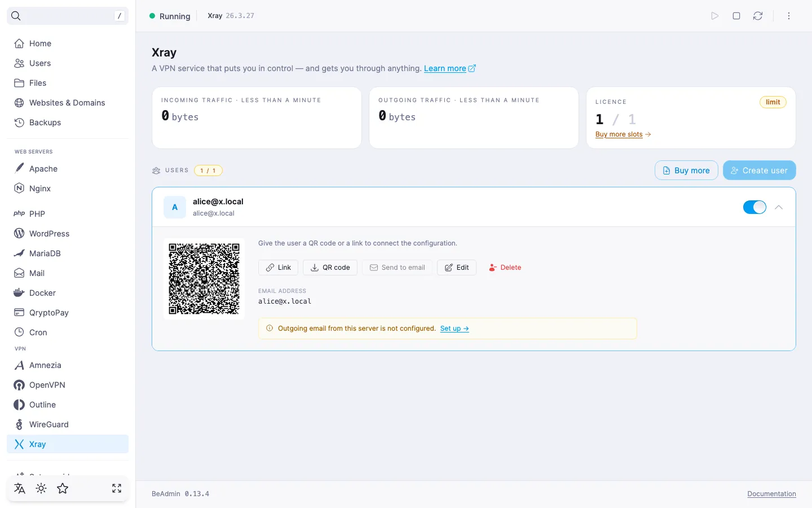Click the BeAdmin 0.13.4 version text
812x508 pixels.
click(180, 494)
